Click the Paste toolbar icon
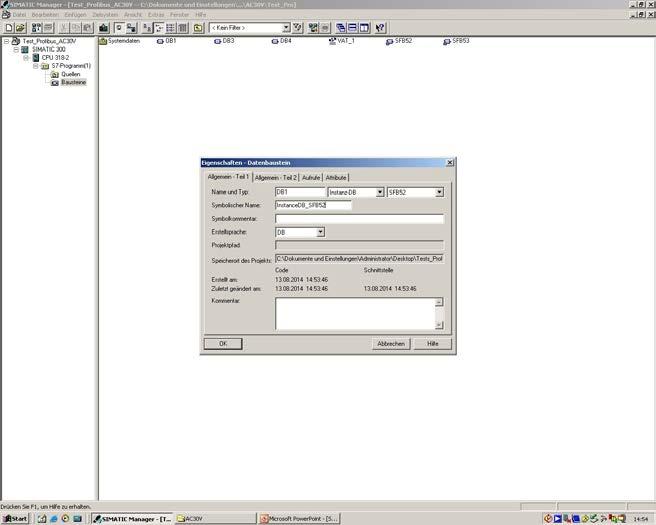 (x=87, y=28)
